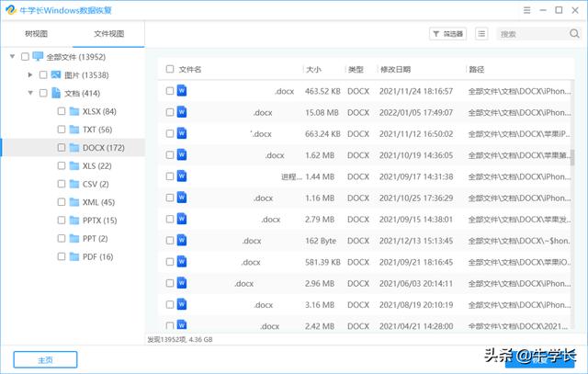Click Word icon of 463.52 KB file
Screen dimensions: 588x374
coord(182,91)
